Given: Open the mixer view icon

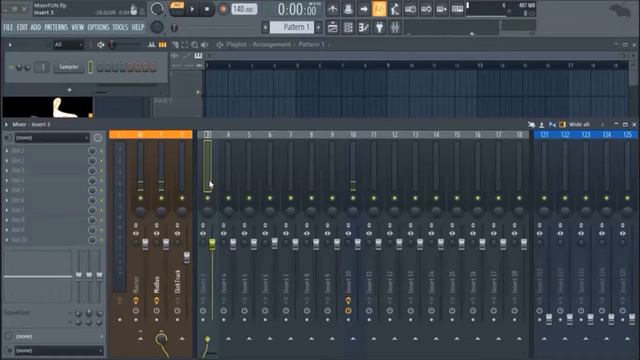Looking at the screenshot, I should [x=395, y=27].
